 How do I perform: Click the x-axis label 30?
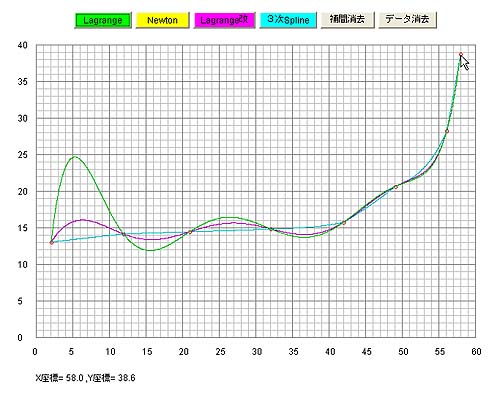(x=257, y=351)
